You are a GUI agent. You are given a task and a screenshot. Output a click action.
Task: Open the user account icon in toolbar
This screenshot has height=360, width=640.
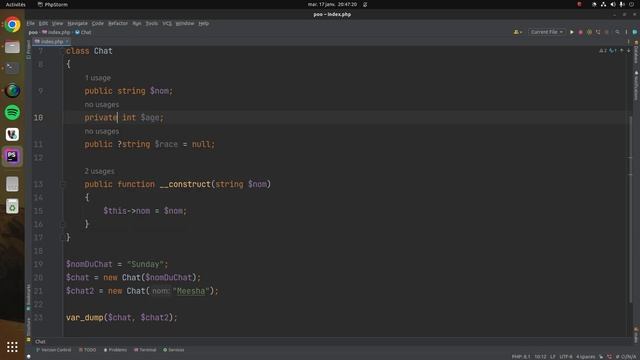(518, 32)
